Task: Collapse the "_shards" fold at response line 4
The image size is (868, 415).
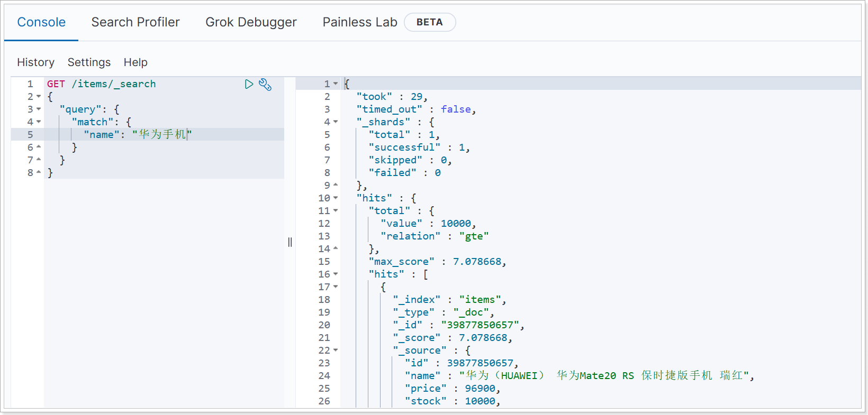Action: [x=336, y=122]
